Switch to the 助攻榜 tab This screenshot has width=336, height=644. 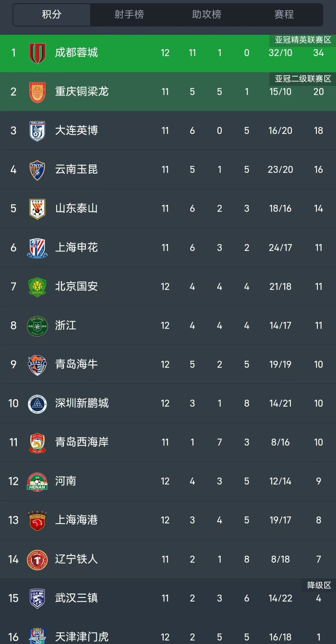(x=206, y=14)
